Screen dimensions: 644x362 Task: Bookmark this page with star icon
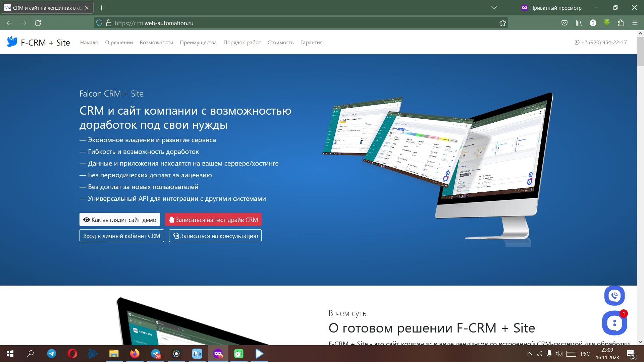502,23
